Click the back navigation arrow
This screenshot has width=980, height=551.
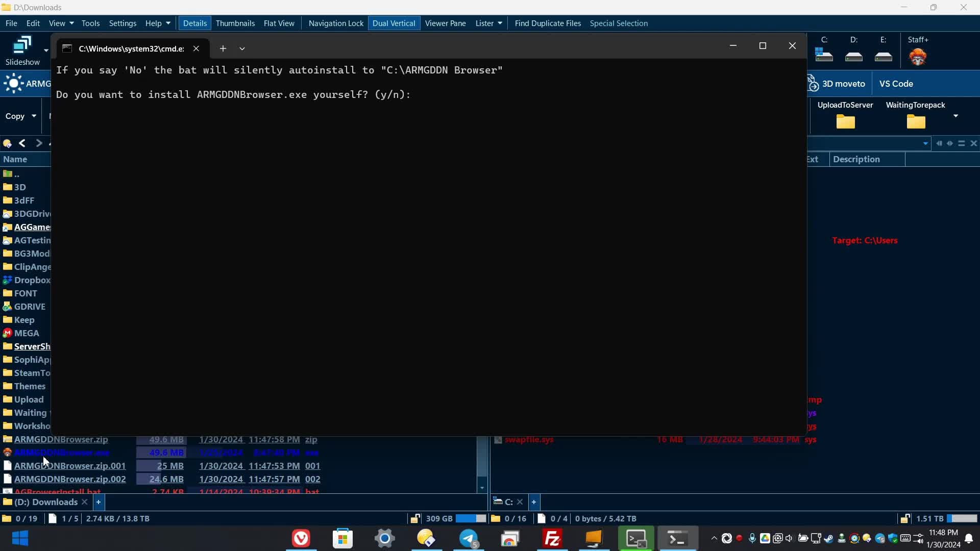tap(21, 143)
